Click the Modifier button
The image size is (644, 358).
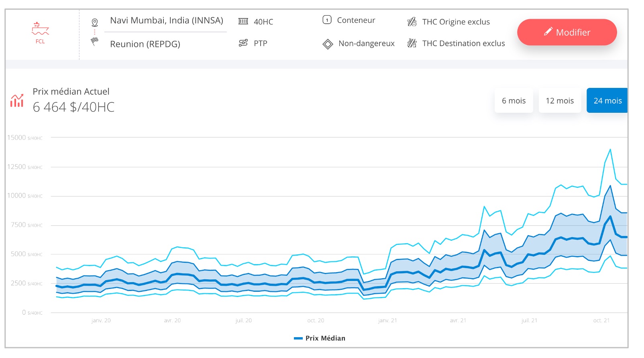(567, 32)
